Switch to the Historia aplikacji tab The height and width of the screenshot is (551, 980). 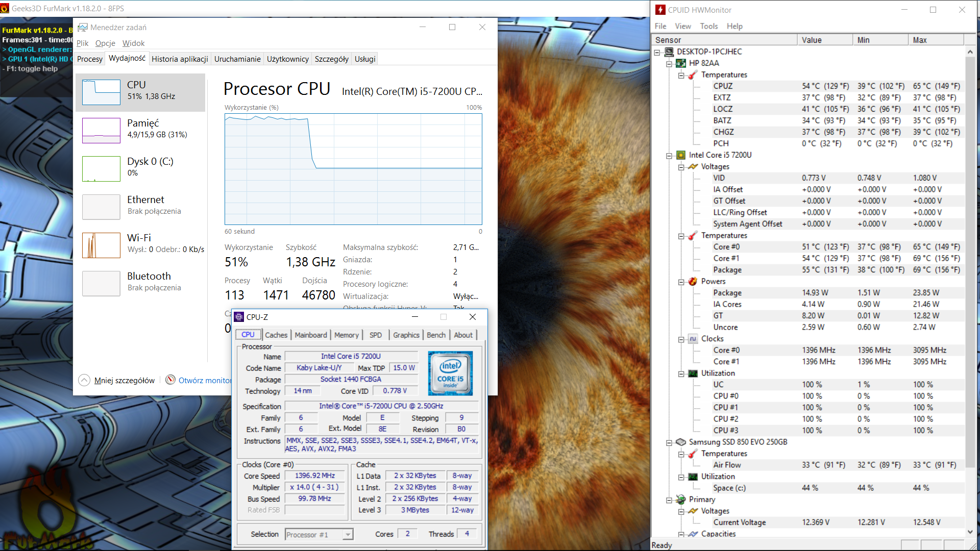[180, 59]
